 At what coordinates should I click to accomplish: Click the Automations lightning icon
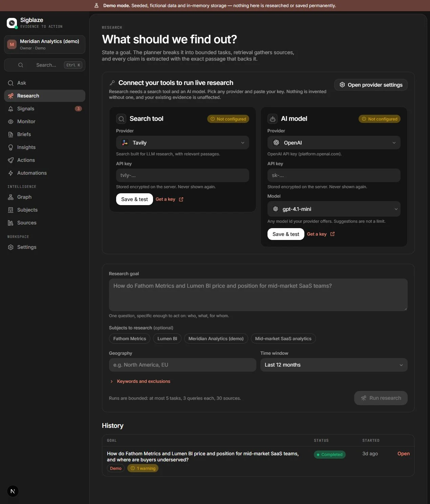[x=11, y=173]
